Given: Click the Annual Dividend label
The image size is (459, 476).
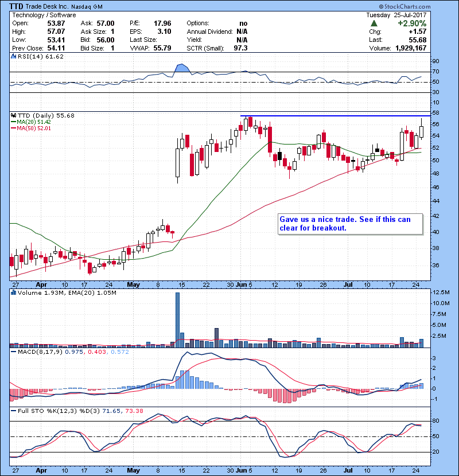Looking at the screenshot, I should pyautogui.click(x=209, y=32).
